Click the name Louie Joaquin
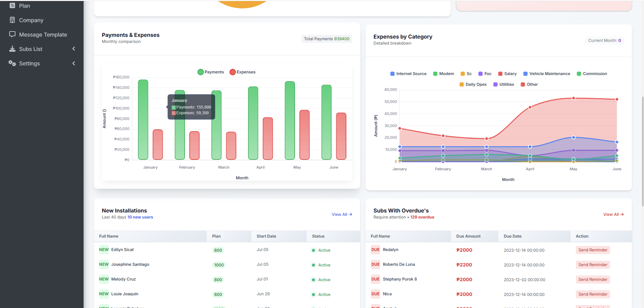This screenshot has height=308, width=644. [125, 294]
